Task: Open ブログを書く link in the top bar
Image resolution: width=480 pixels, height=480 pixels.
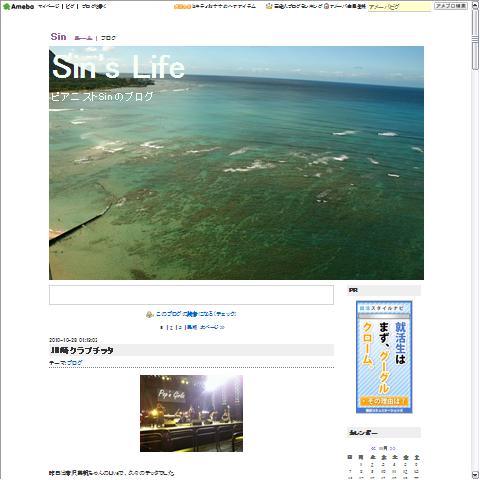Action: coord(94,6)
